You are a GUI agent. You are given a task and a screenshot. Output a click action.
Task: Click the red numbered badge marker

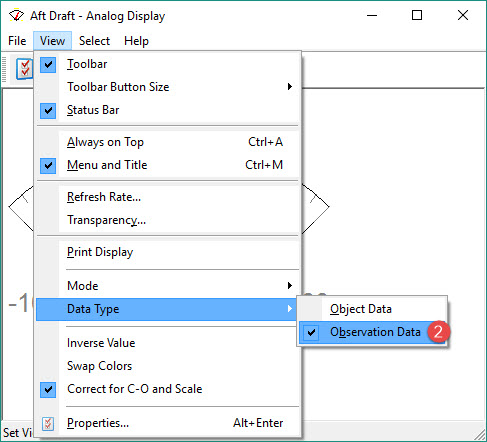tap(438, 332)
